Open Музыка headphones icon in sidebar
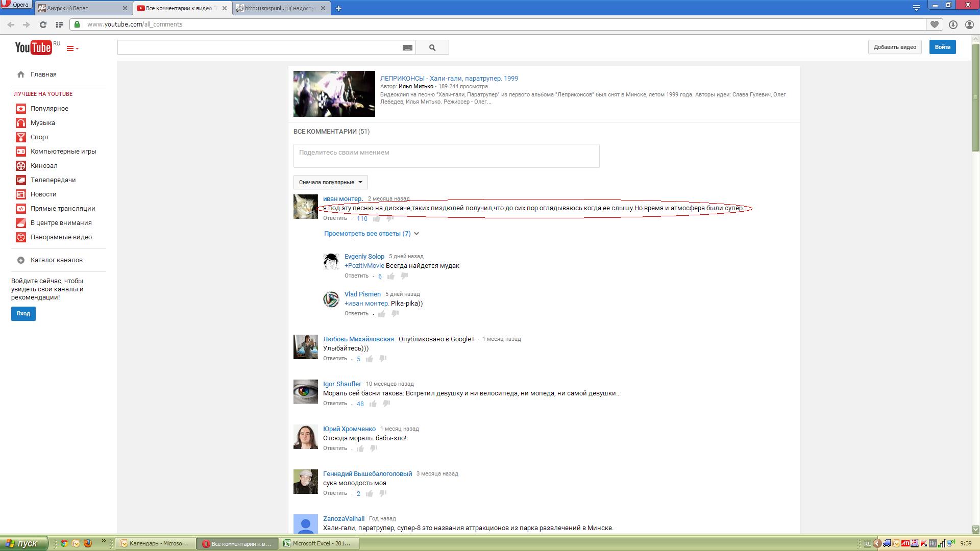The image size is (980, 551). [x=21, y=123]
